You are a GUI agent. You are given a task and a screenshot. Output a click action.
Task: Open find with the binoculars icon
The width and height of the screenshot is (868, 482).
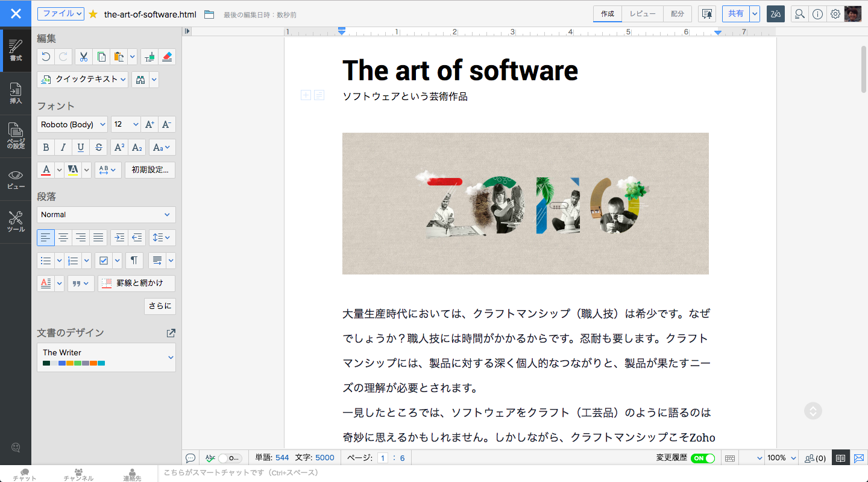140,79
